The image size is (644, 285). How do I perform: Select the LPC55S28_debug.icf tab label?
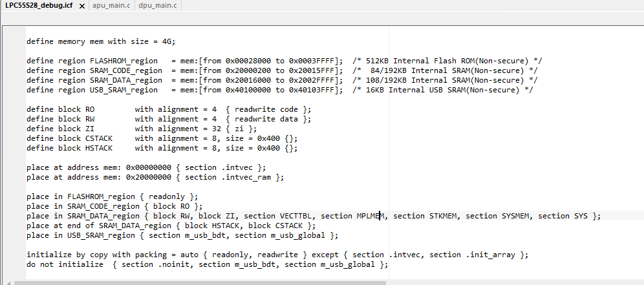(39, 6)
